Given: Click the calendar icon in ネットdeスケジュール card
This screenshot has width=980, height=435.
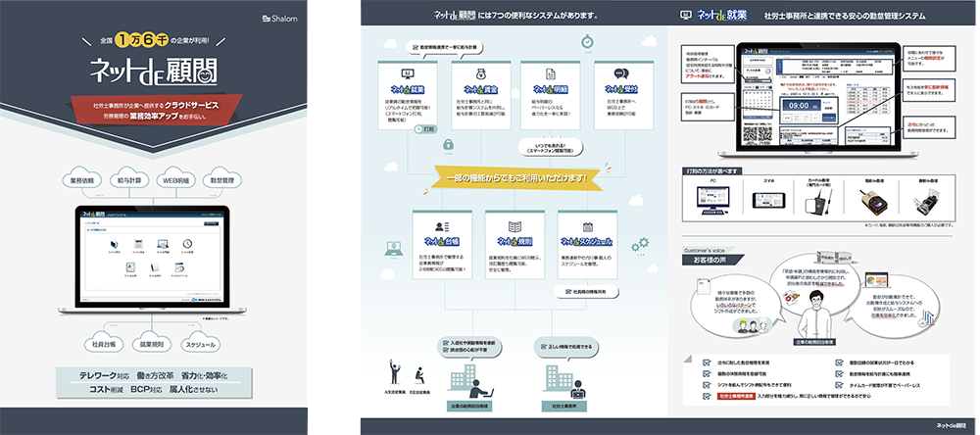Looking at the screenshot, I should (587, 227).
